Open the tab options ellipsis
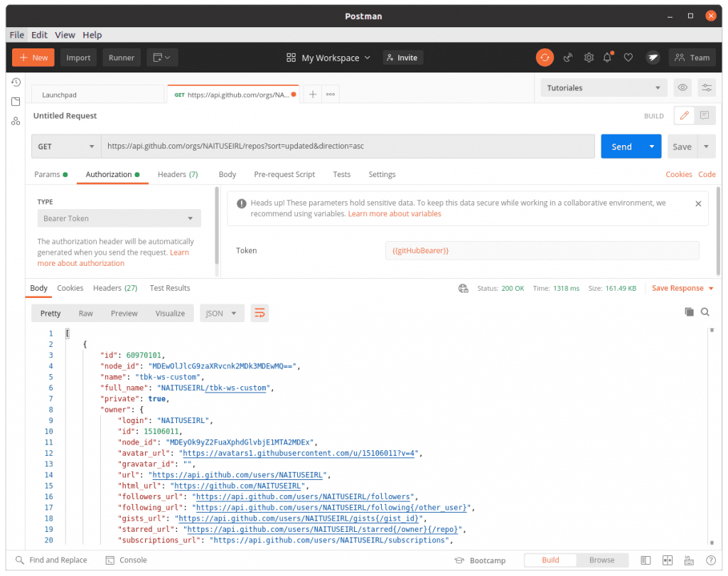The height and width of the screenshot is (576, 728). [331, 95]
